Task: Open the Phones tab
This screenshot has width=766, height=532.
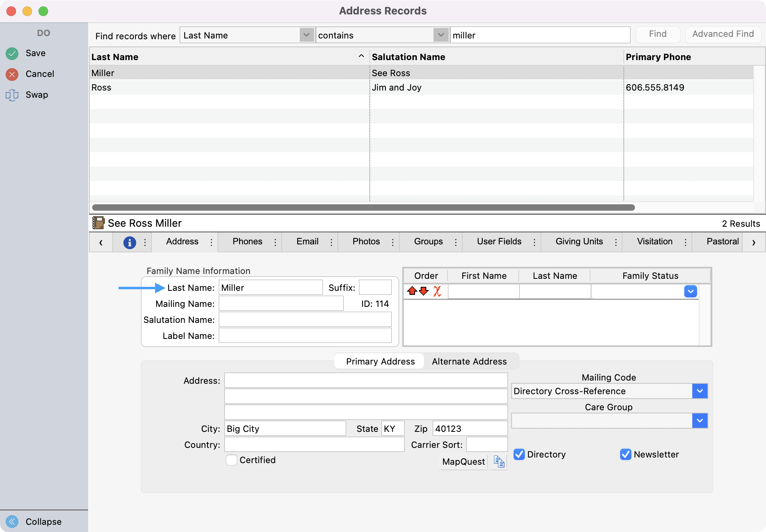Action: [x=247, y=242]
